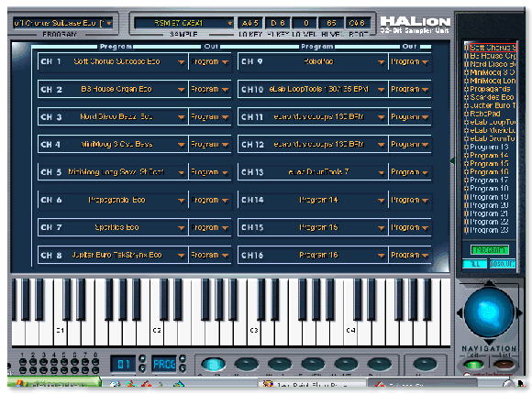Screen dimensions: 532x394
Task: Select Soft Chorus in the program list
Action: click(x=493, y=48)
